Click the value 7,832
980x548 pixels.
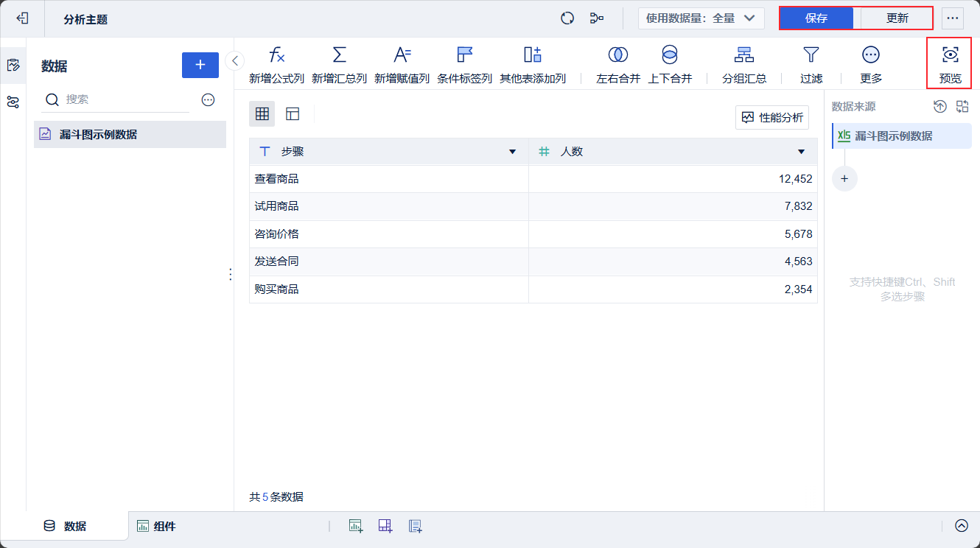pyautogui.click(x=799, y=206)
